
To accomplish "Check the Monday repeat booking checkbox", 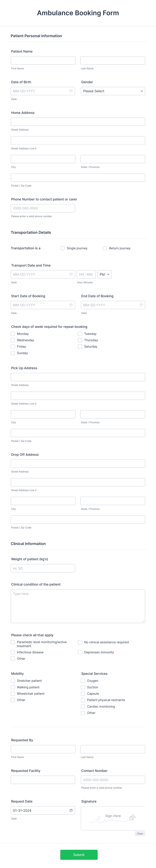I will (x=12, y=334).
